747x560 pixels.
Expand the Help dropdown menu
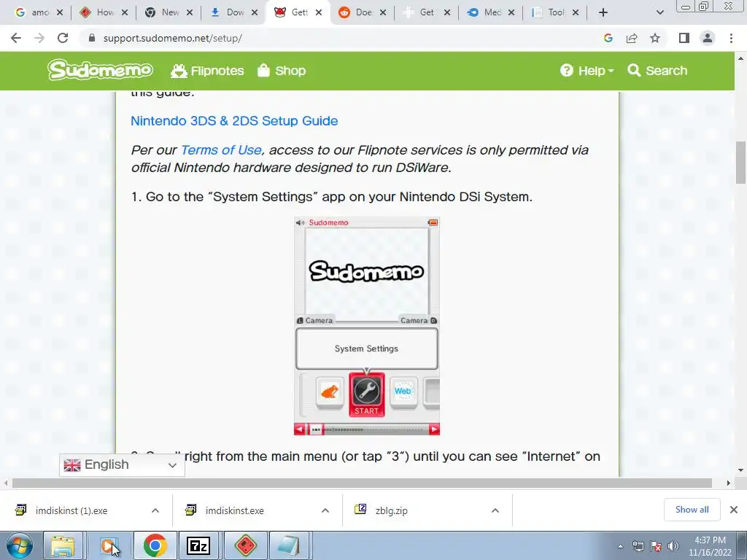pos(587,71)
